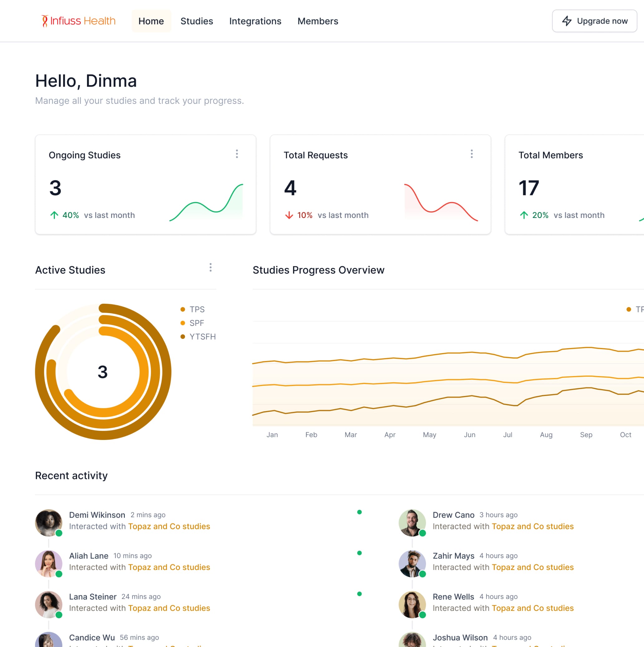
Task: Click the lightning bolt upgrade icon
Action: [x=567, y=21]
